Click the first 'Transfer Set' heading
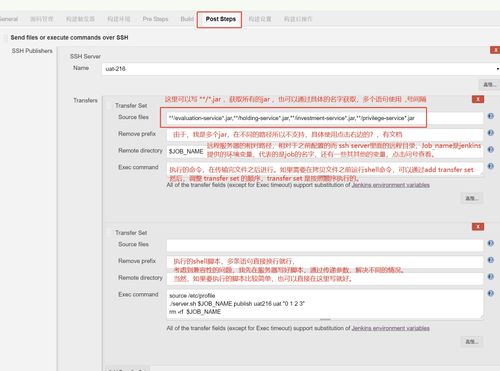This screenshot has height=371, width=500. [131, 105]
